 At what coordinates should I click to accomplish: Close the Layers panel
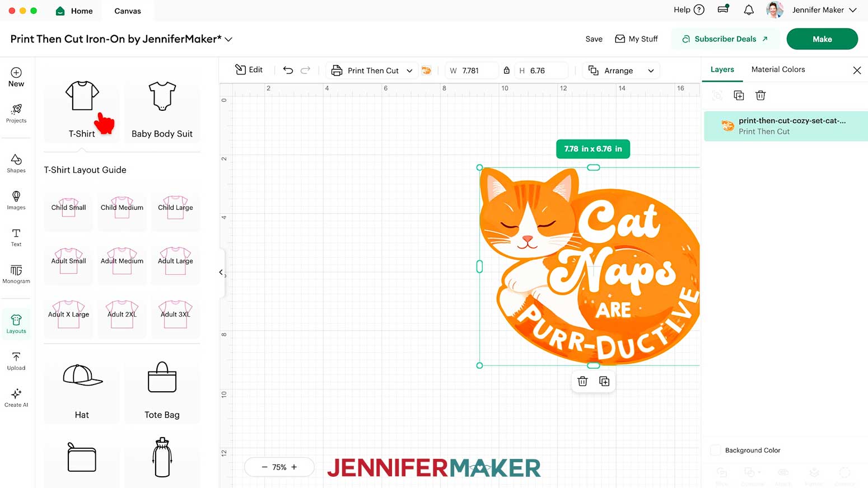[857, 70]
